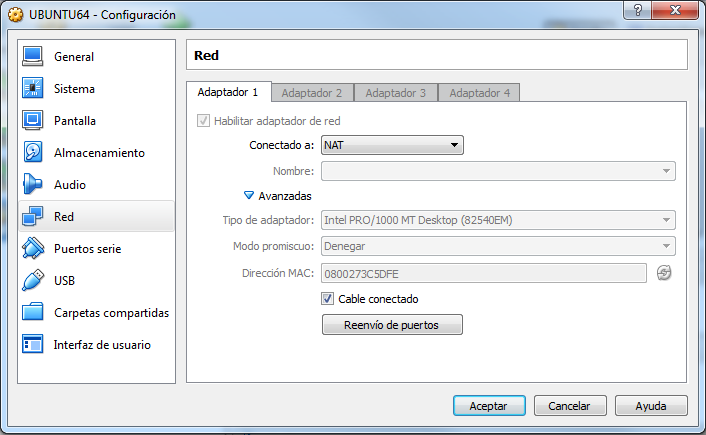Open the Audio speaker icon
Image resolution: width=706 pixels, height=435 pixels.
(32, 185)
